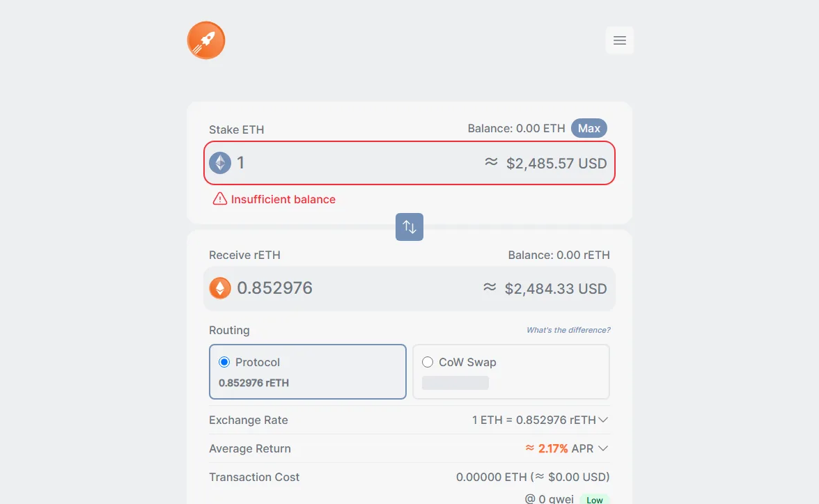
Task: Expand the Average Return APR chevron
Action: (603, 448)
